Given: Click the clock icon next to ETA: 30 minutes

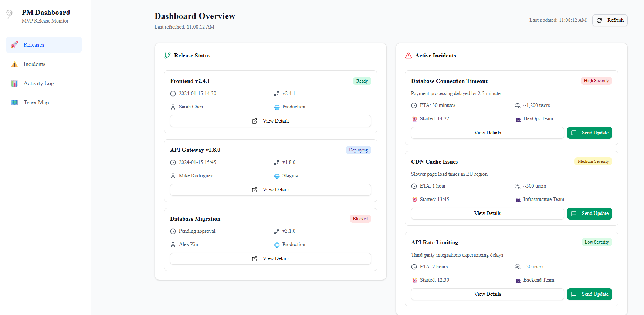Looking at the screenshot, I should pyautogui.click(x=414, y=105).
